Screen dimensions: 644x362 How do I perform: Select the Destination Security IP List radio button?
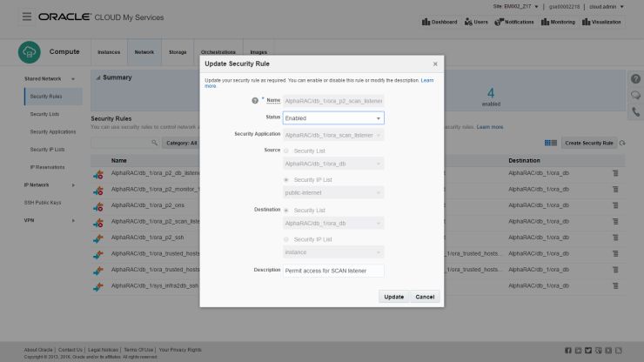click(x=286, y=238)
